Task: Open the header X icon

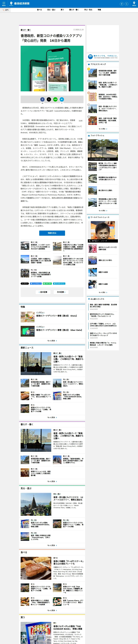Action: (126, 4)
